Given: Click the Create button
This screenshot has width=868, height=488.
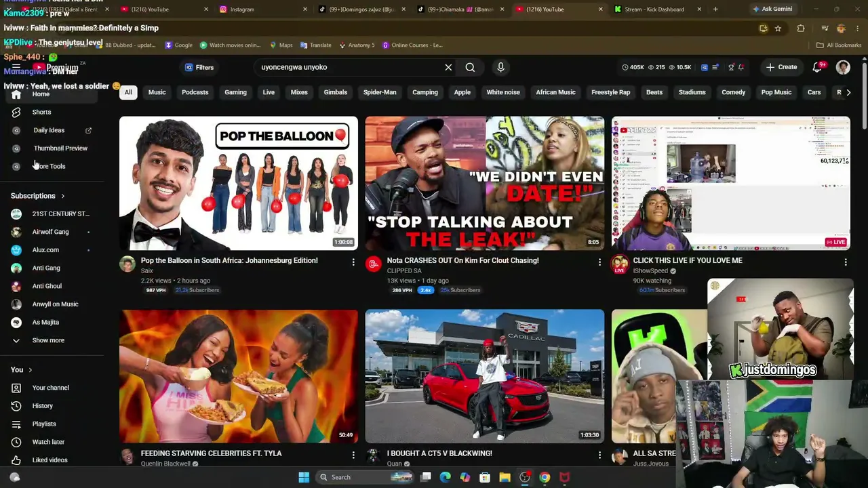Looking at the screenshot, I should pyautogui.click(x=781, y=67).
